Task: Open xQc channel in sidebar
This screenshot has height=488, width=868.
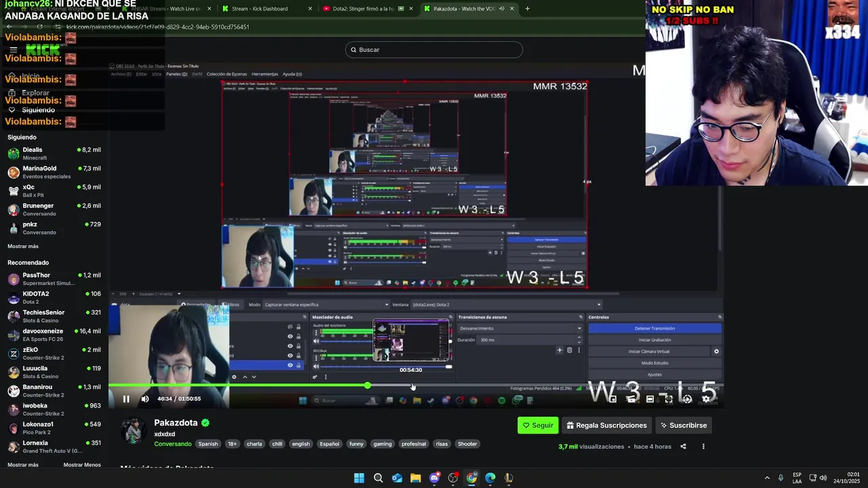Action: click(54, 191)
